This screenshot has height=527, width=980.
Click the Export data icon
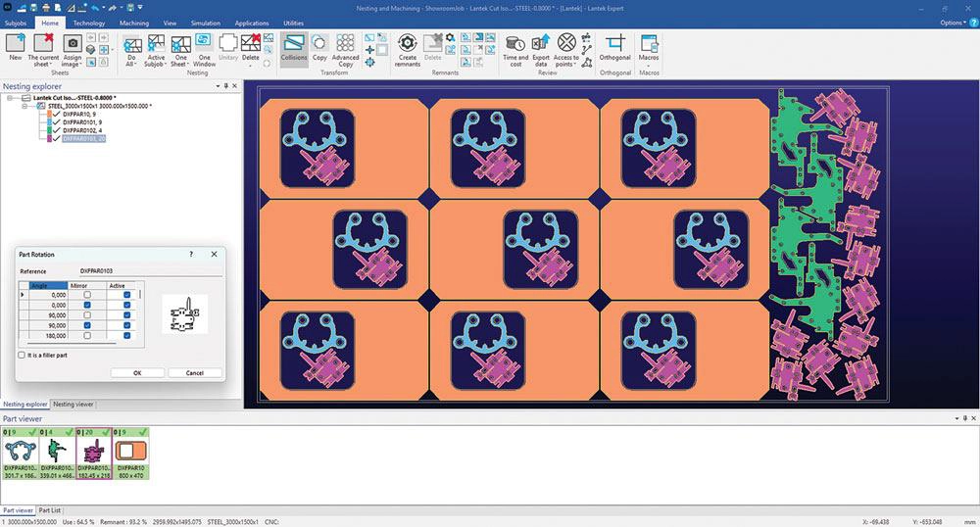(x=541, y=44)
